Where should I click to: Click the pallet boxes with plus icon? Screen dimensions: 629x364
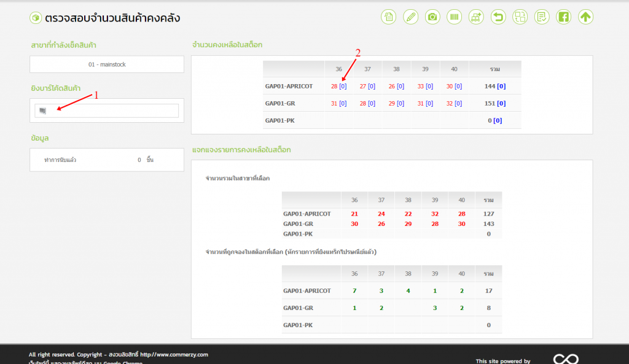click(x=476, y=17)
